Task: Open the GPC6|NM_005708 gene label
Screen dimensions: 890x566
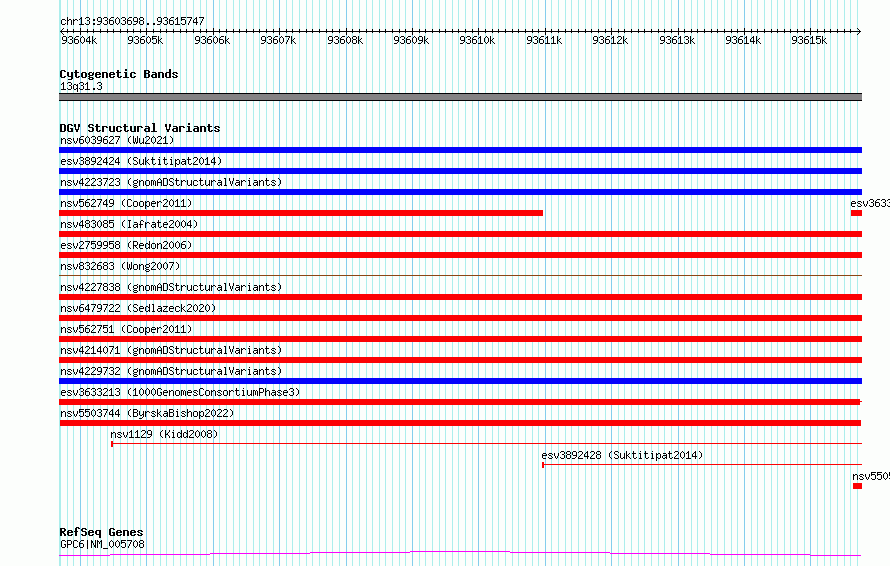Action: click(102, 544)
